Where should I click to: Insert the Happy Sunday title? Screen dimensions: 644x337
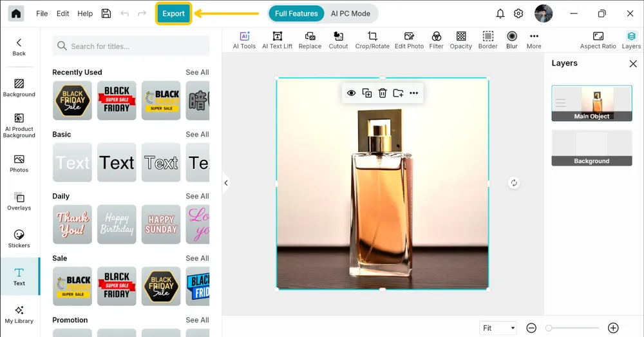[x=161, y=224]
